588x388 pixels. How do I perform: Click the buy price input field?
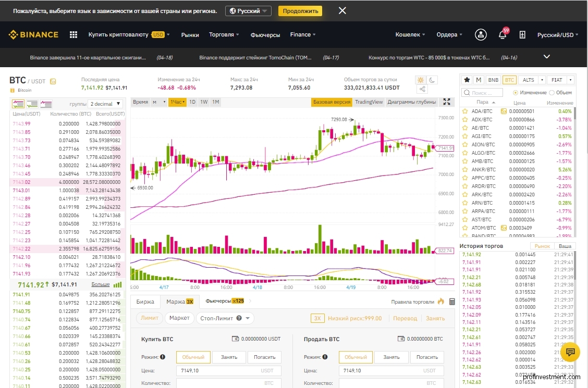(229, 370)
